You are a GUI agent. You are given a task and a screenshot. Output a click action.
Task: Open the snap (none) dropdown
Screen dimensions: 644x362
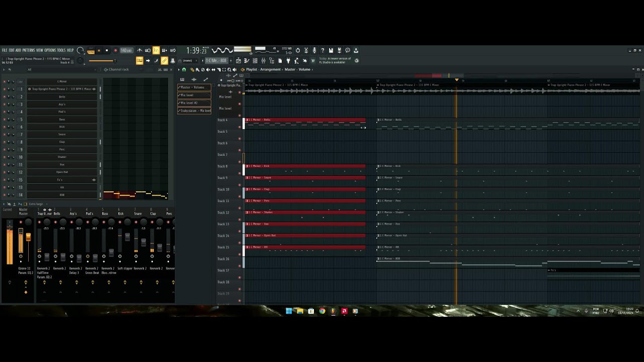click(190, 60)
